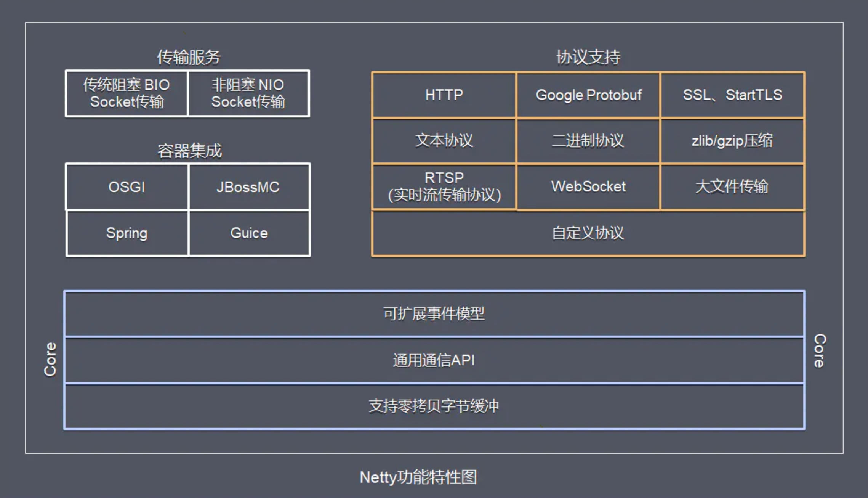Select the 传统阻塞 BIO Socket传输 box

pos(127,93)
